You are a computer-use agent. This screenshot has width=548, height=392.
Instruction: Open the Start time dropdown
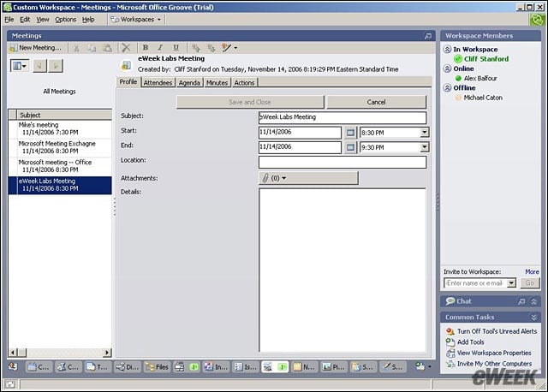click(425, 133)
